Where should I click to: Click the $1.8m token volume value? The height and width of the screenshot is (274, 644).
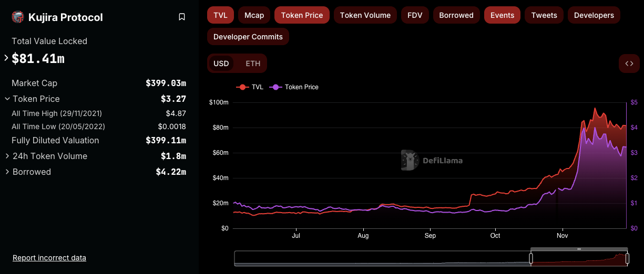tap(173, 156)
